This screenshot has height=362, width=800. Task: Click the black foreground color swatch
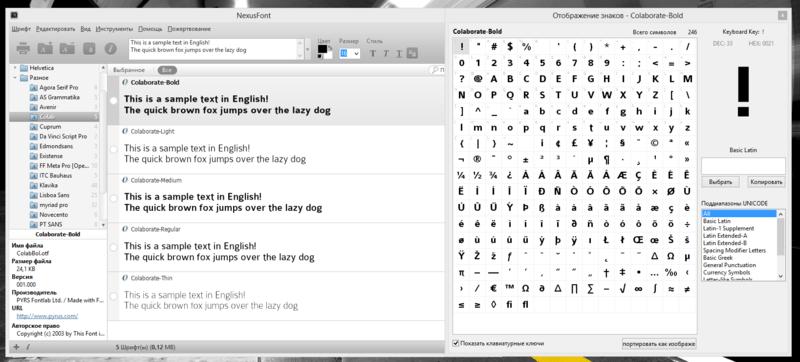pyautogui.click(x=322, y=49)
